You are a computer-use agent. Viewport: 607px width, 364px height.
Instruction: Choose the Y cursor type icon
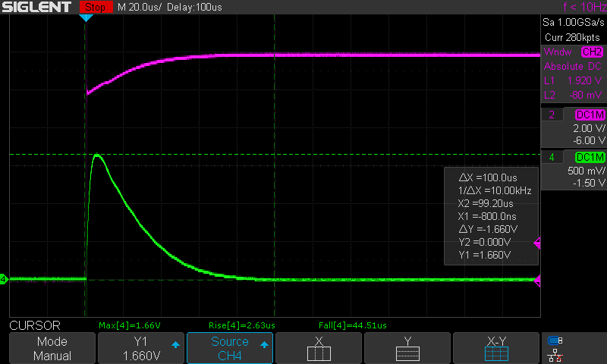(407, 348)
